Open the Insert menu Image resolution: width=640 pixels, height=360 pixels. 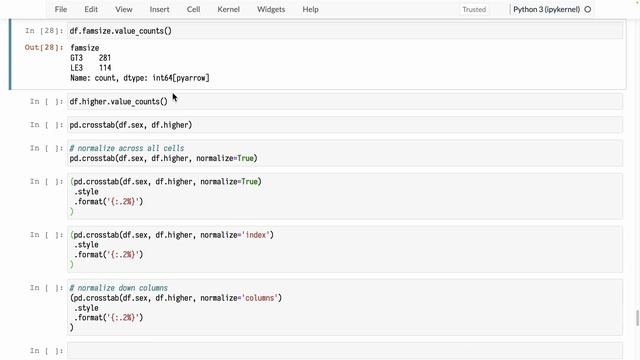point(159,9)
